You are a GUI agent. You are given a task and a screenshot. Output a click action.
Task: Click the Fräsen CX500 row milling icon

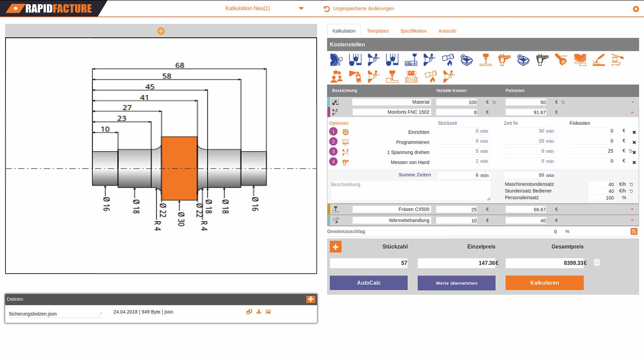point(335,210)
